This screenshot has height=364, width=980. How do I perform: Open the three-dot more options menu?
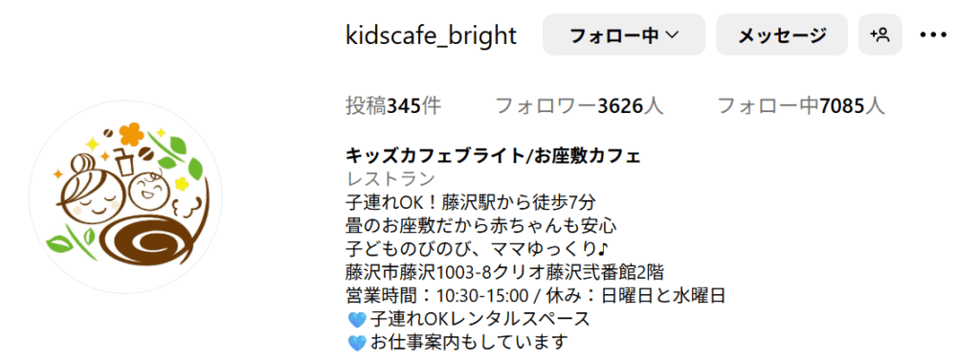pos(934,35)
